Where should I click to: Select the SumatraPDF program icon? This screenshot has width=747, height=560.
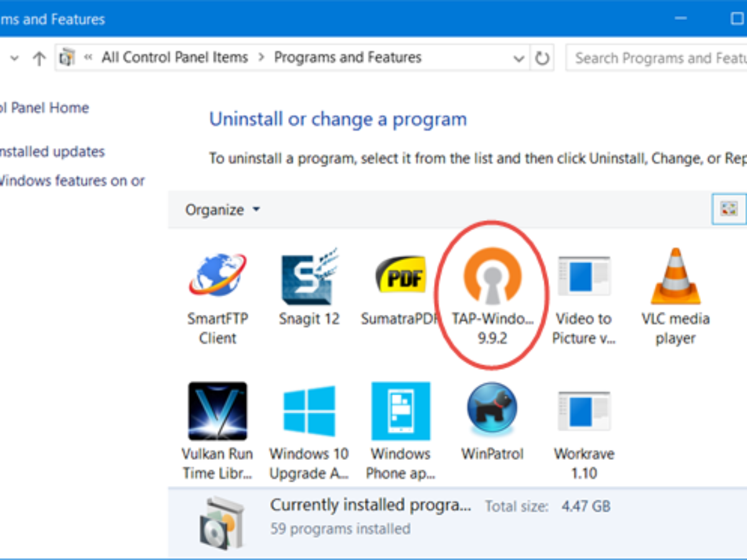400,276
